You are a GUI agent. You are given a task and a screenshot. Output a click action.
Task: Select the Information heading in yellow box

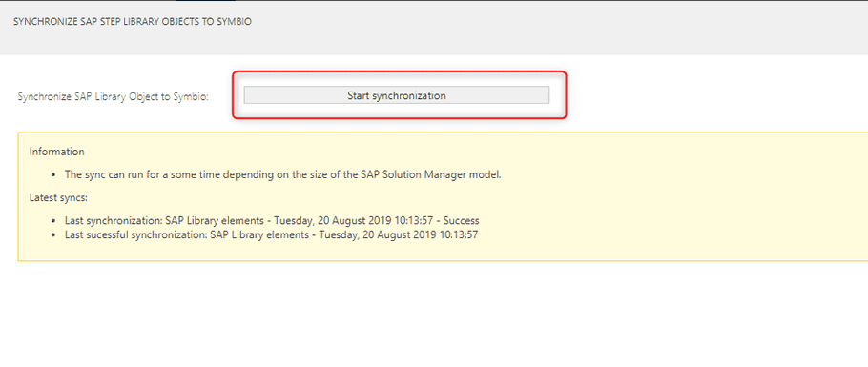pos(57,152)
